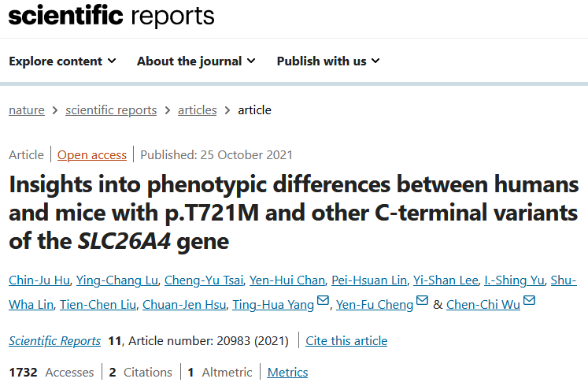The height and width of the screenshot is (386, 588).
Task: View author Cheng-Yu Tsai
Action: [204, 280]
